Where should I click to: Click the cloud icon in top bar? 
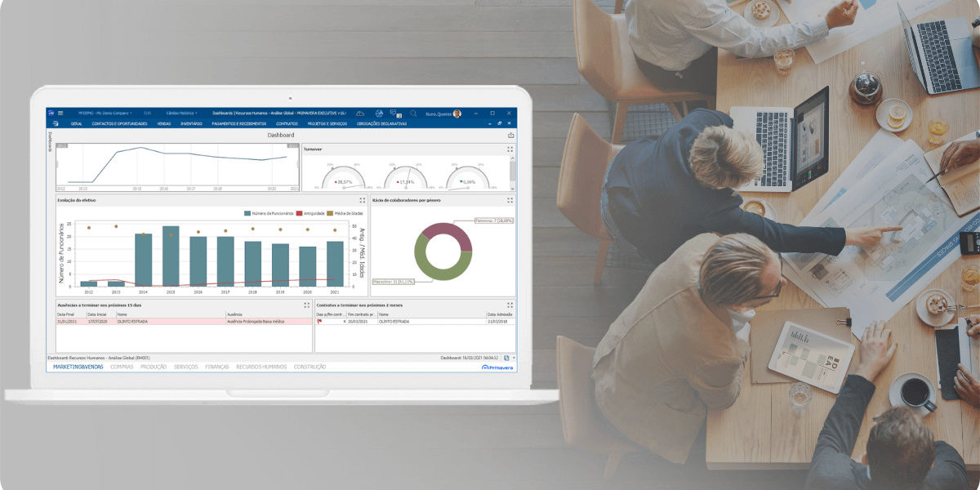pos(359,114)
